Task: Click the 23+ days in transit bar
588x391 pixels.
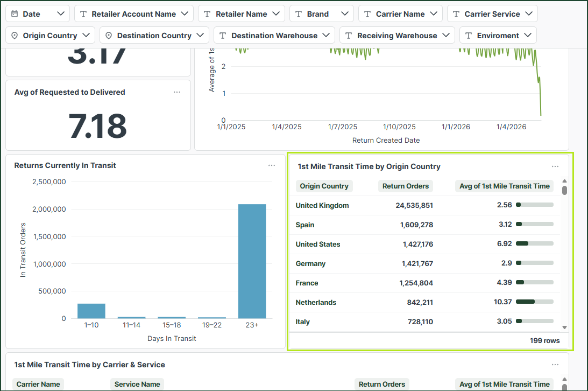Action: click(252, 261)
